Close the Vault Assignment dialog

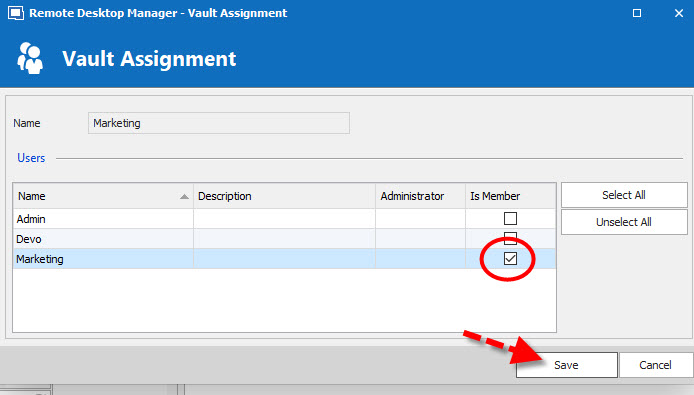click(x=679, y=13)
